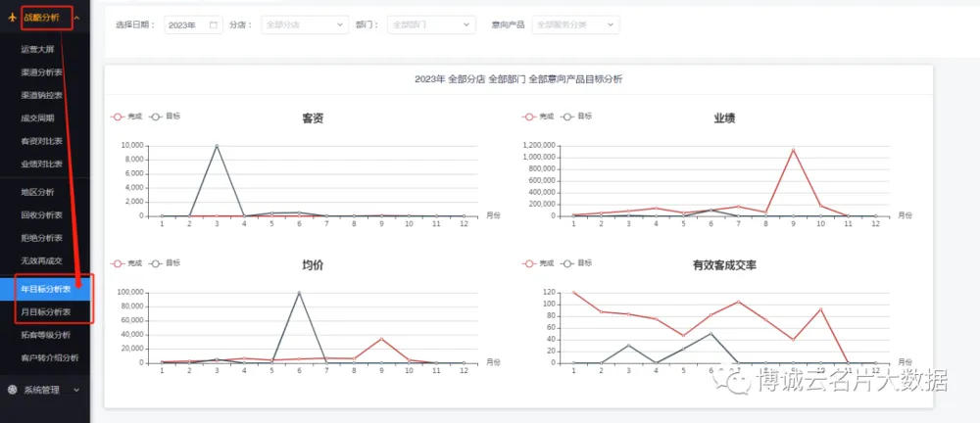Toggle 目标 legend in the 业绩 chart
980x423 pixels.
click(575, 116)
